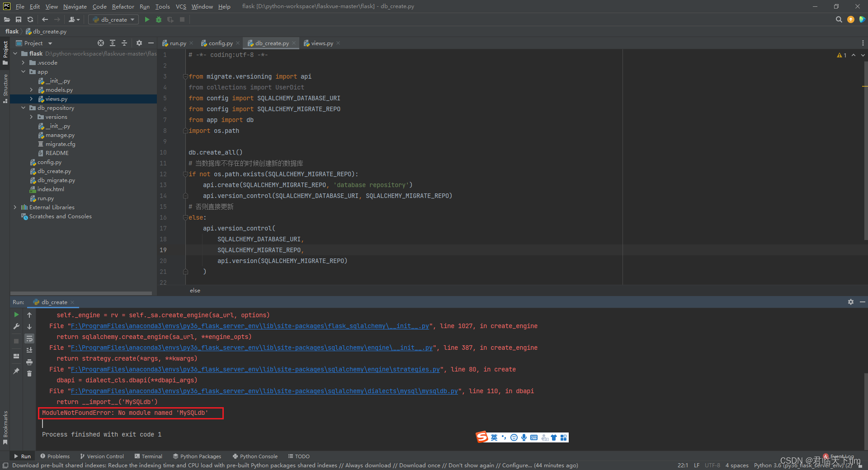
Task: Open the Python Console tool window
Action: (255, 456)
